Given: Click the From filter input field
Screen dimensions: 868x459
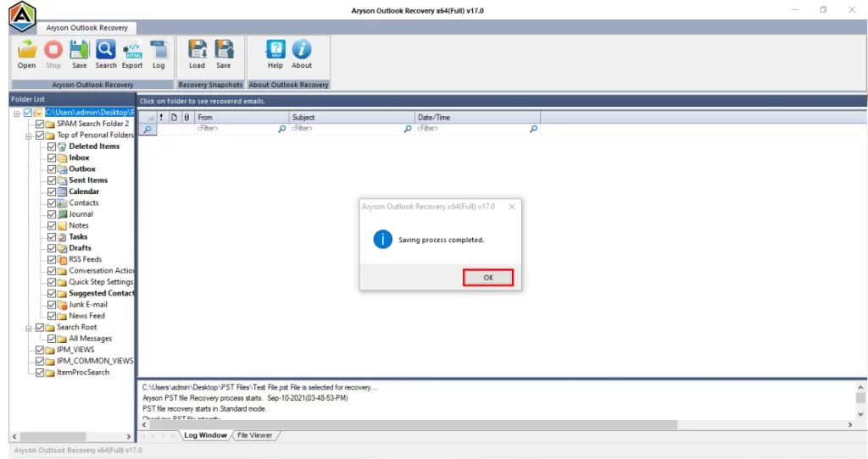Looking at the screenshot, I should (x=236, y=129).
